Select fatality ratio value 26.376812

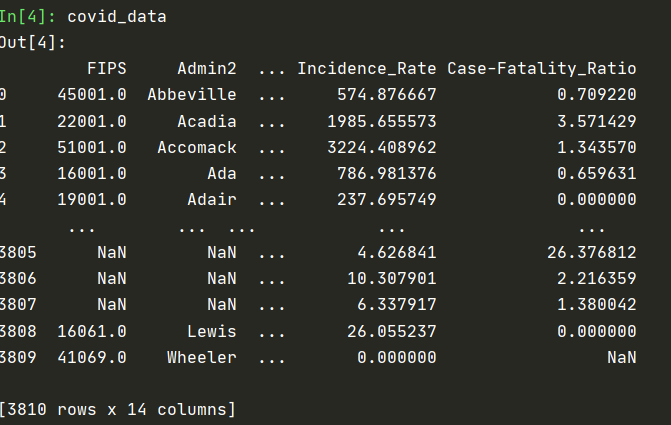pyautogui.click(x=591, y=251)
